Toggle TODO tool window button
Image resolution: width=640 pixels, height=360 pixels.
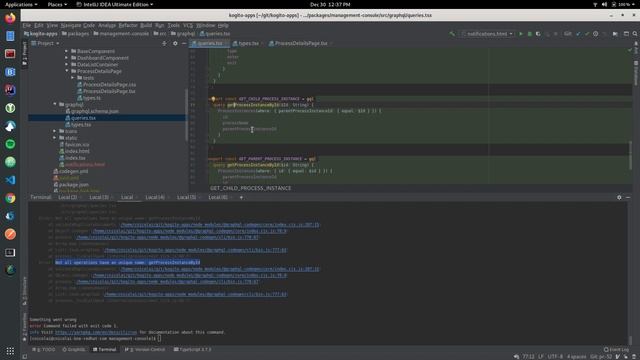click(44, 349)
